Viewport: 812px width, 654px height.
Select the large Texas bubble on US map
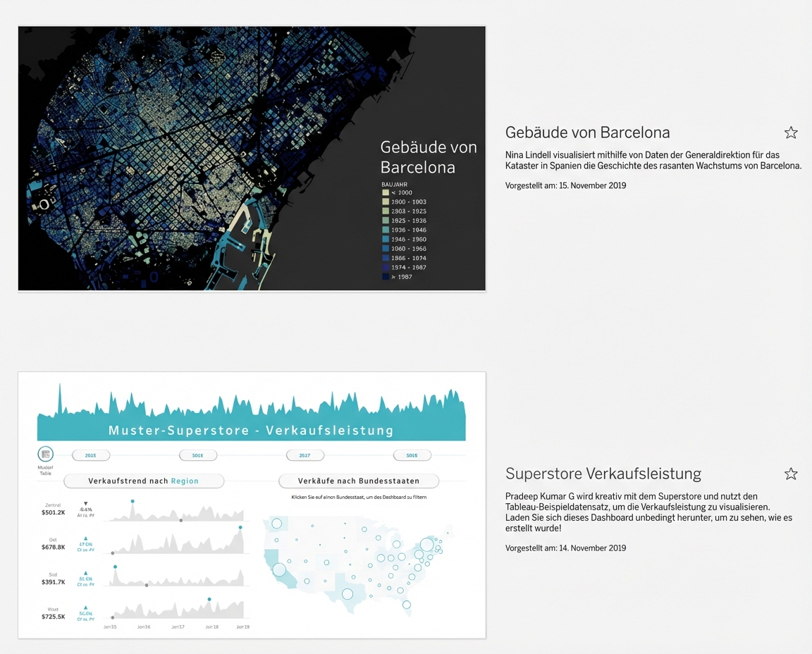(x=347, y=593)
